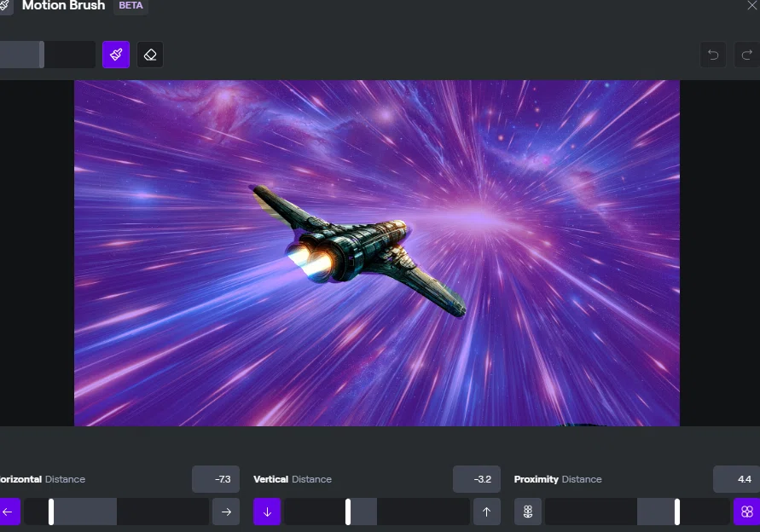Click the down arrow for Vertical Distance
The height and width of the screenshot is (532, 760).
(267, 512)
